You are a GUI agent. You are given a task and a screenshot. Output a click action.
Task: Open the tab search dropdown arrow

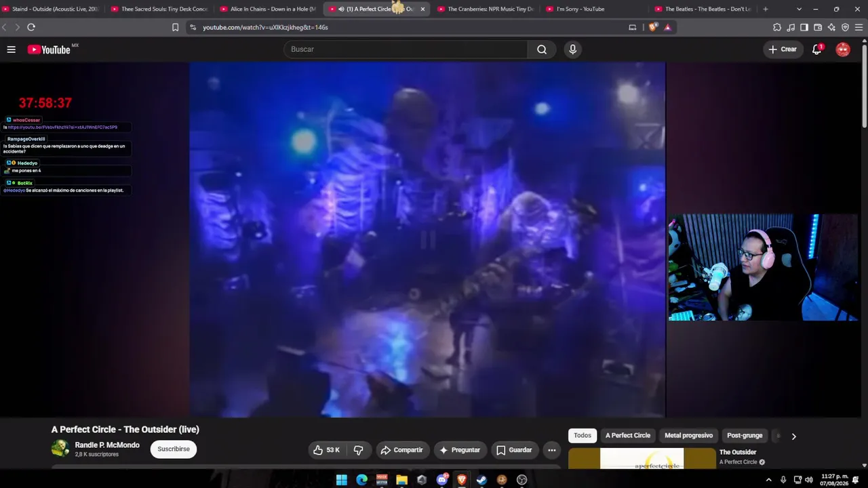tap(799, 9)
